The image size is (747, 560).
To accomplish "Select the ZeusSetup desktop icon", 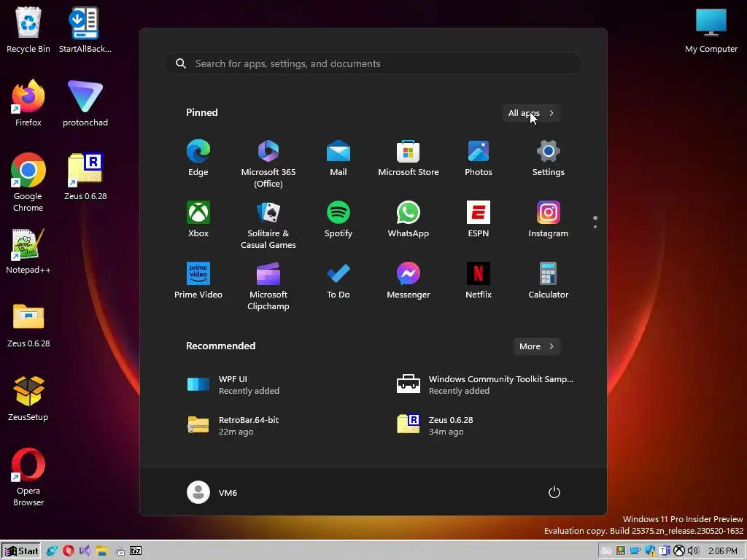I will 28,399.
